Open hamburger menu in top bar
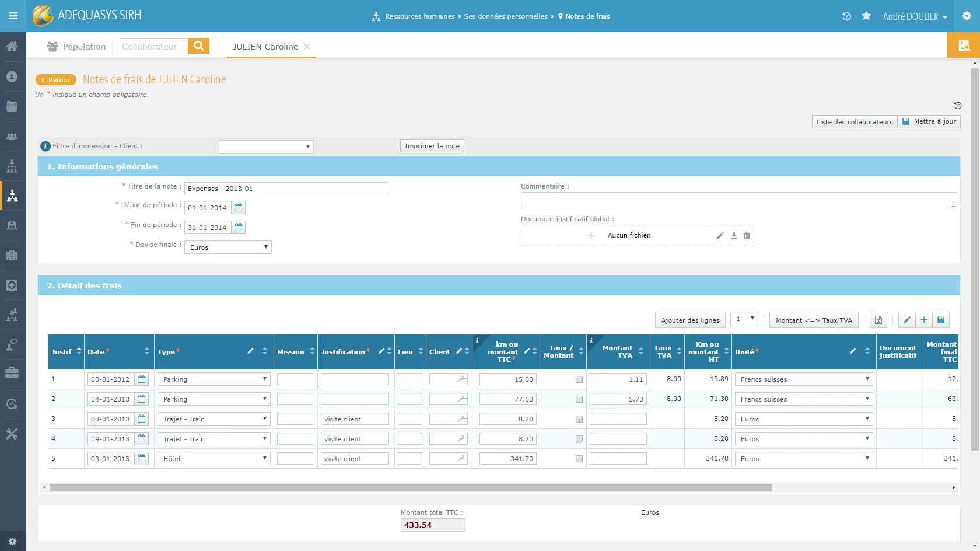980x551 pixels. pos(13,16)
